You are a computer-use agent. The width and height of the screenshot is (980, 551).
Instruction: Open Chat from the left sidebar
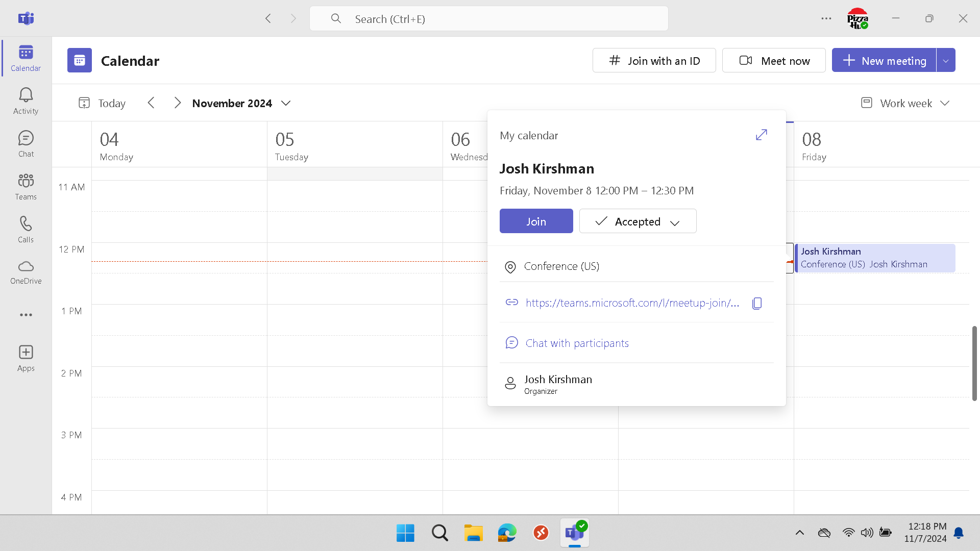[26, 143]
